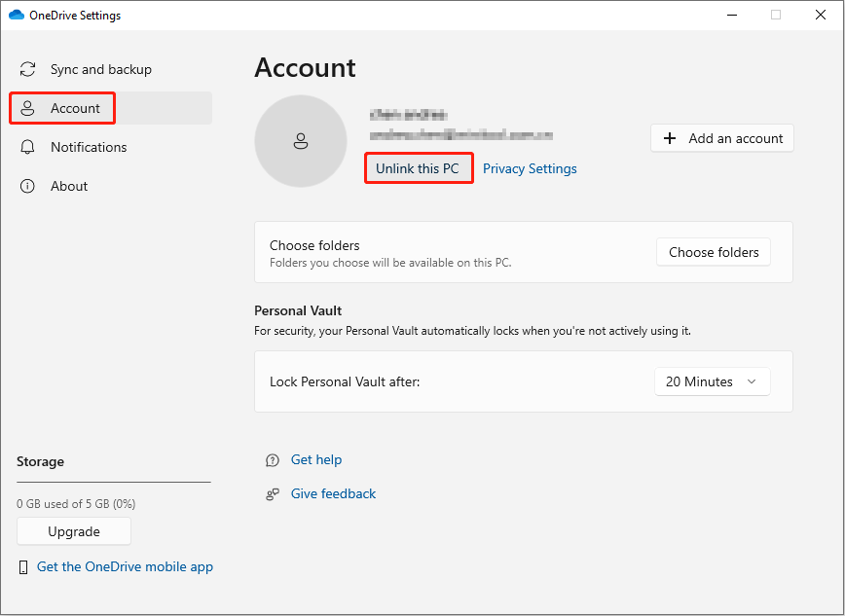
Task: Click the Account person icon in sidebar
Action: [x=26, y=108]
